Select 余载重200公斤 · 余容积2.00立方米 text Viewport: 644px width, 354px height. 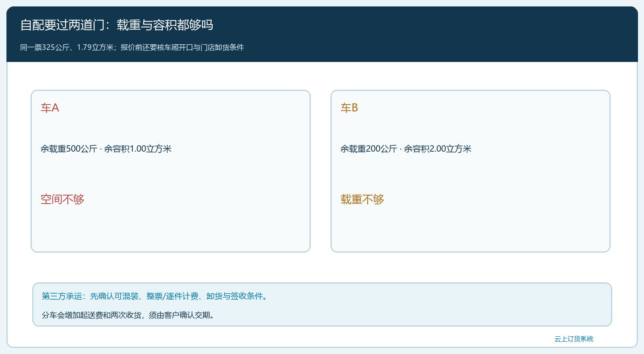click(x=406, y=149)
